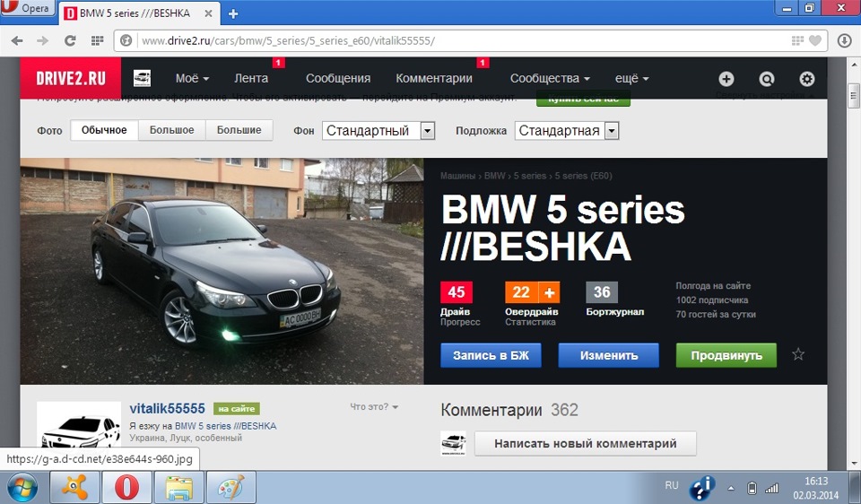Click vitalik55555 avatar image
This screenshot has height=504, width=861.
pyautogui.click(x=79, y=425)
